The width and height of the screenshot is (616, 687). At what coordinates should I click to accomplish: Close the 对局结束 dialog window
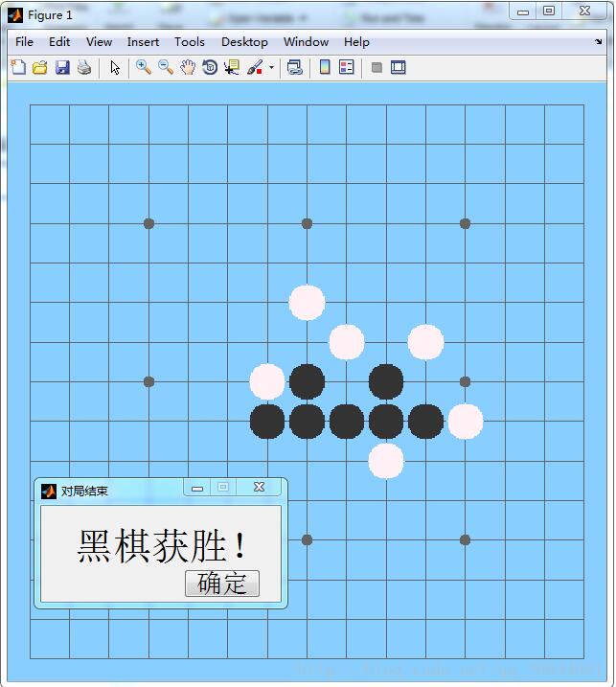(259, 488)
